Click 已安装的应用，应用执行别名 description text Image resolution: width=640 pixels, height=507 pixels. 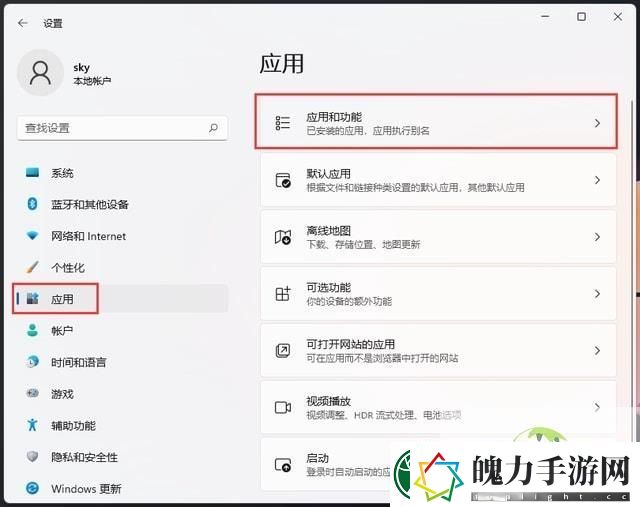368,131
